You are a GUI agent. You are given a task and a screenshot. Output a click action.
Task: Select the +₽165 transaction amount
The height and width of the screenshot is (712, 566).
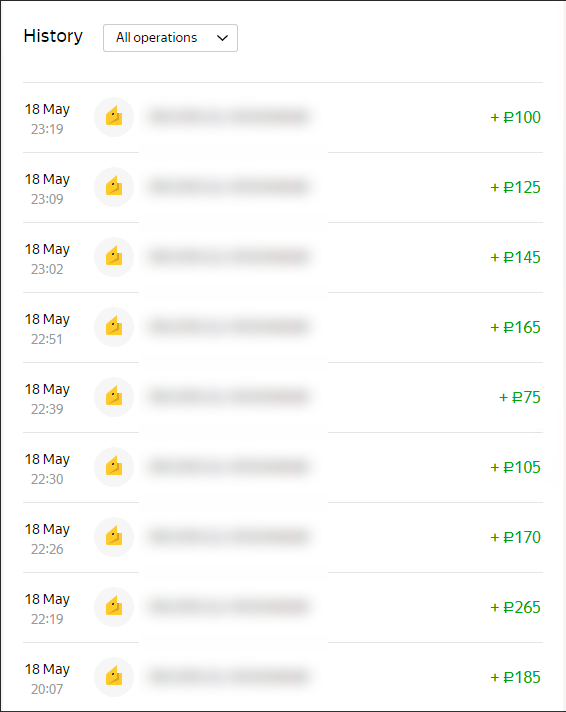point(516,327)
